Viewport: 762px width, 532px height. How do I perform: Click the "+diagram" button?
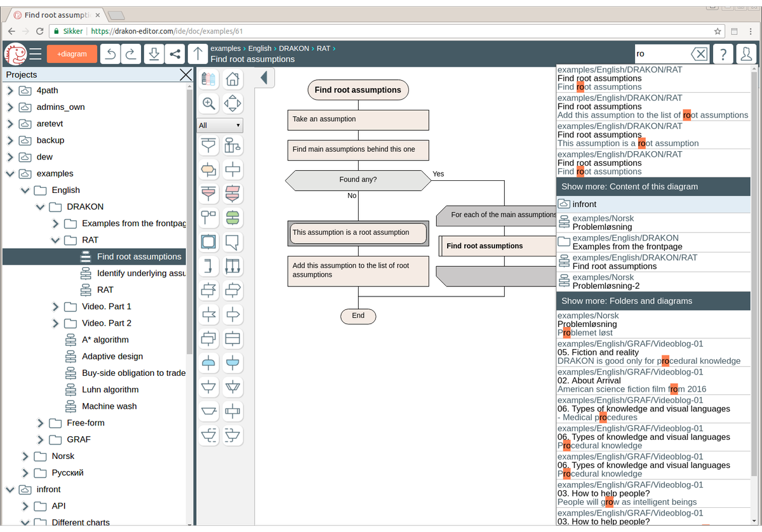(x=72, y=54)
